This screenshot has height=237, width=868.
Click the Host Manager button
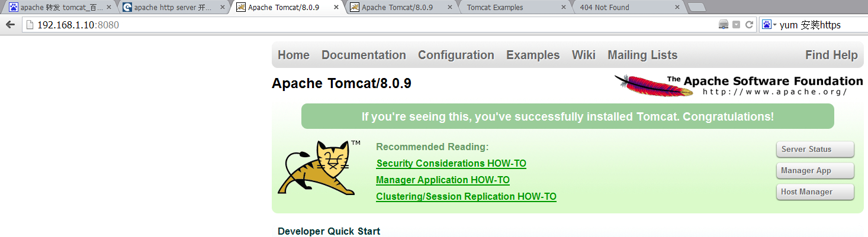tap(815, 192)
